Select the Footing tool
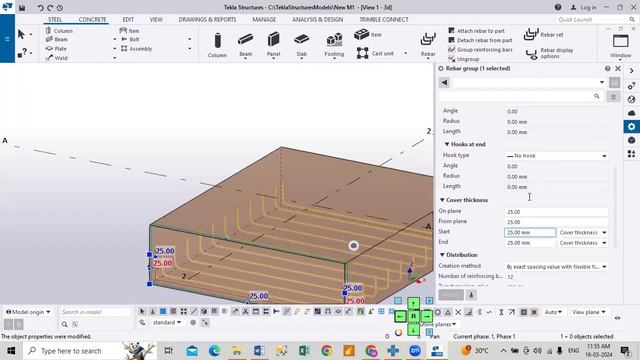This screenshot has height=360, width=640. pyautogui.click(x=334, y=45)
